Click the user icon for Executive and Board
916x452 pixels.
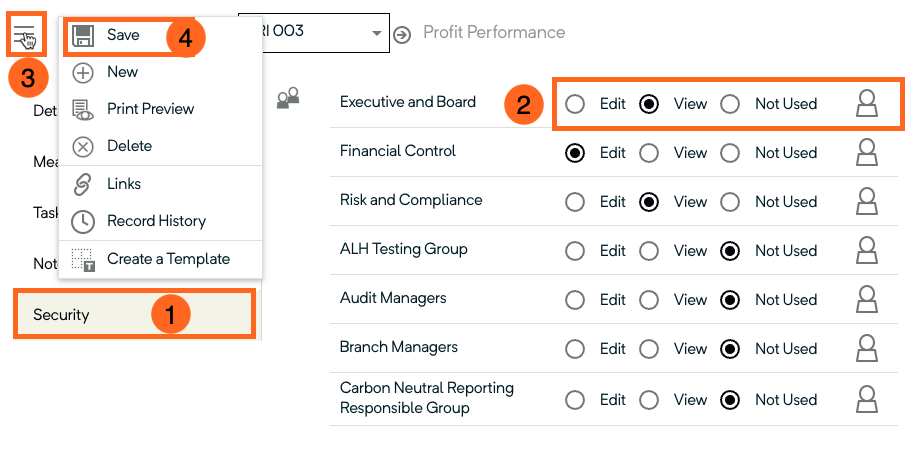[867, 104]
